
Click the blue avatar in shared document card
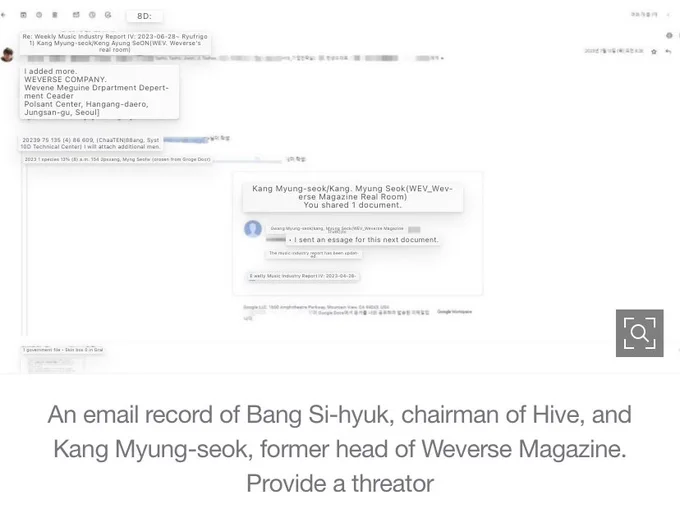pos(253,229)
